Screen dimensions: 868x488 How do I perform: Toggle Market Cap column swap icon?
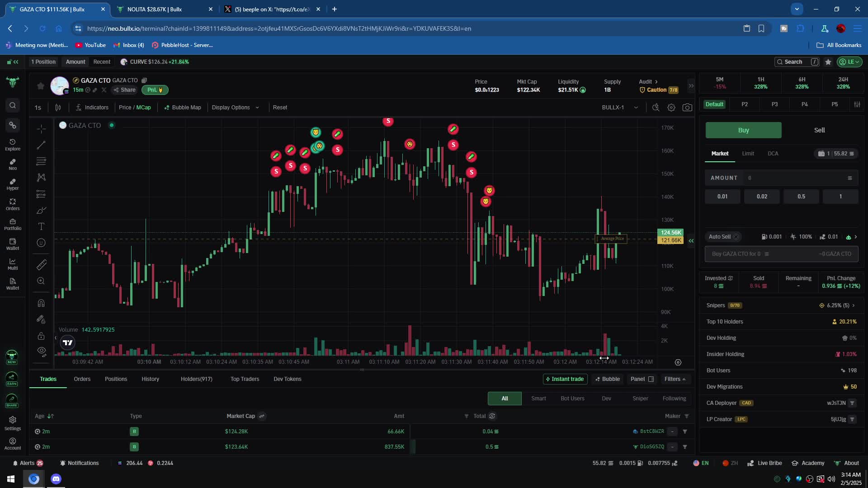262,416
